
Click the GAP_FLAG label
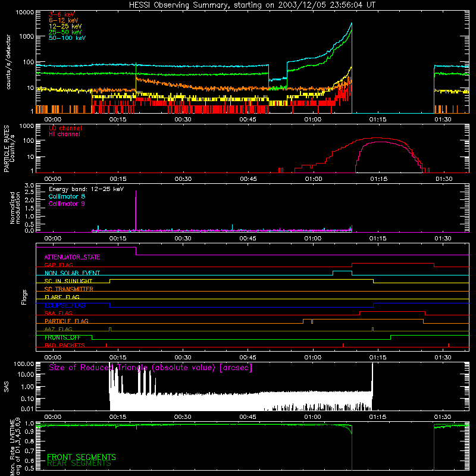[x=58, y=265]
